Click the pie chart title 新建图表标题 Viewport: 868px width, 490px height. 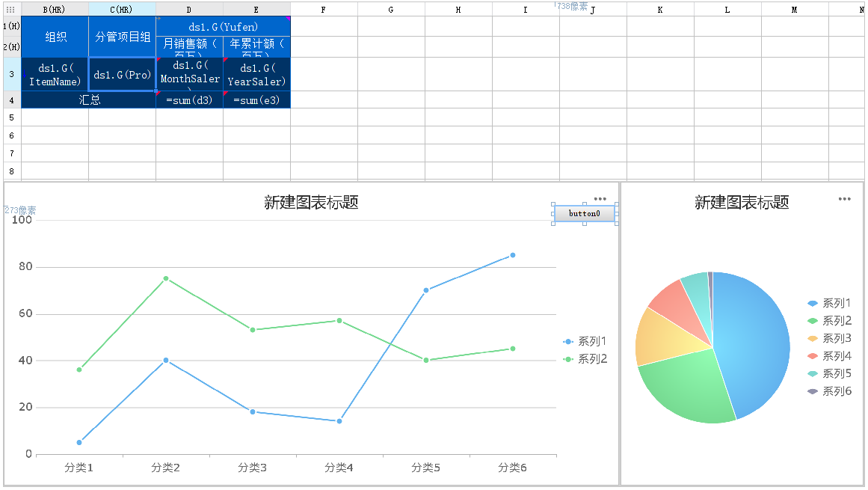coord(742,202)
